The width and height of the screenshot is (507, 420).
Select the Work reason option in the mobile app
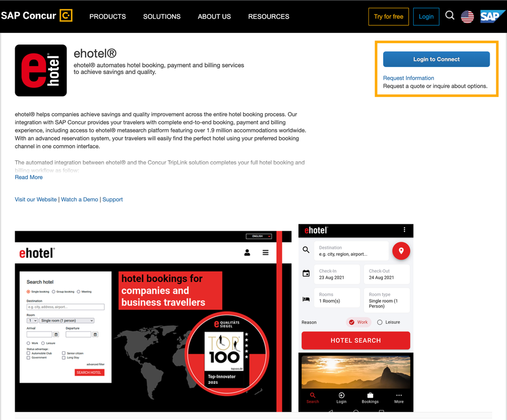click(359, 322)
